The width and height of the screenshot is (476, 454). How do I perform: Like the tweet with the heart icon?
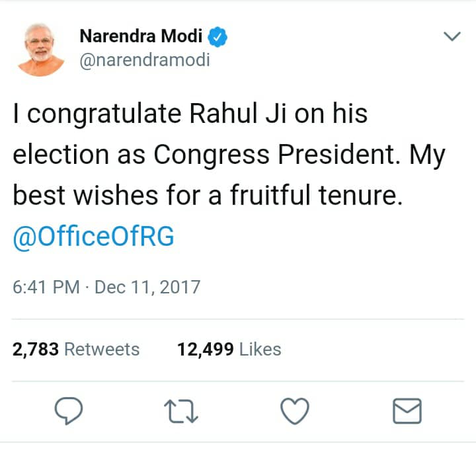(294, 412)
